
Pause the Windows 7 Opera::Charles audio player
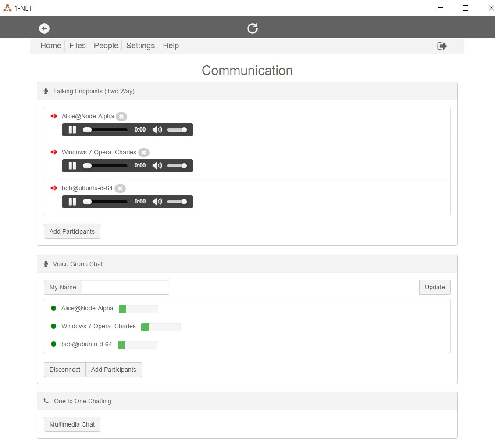(x=72, y=166)
